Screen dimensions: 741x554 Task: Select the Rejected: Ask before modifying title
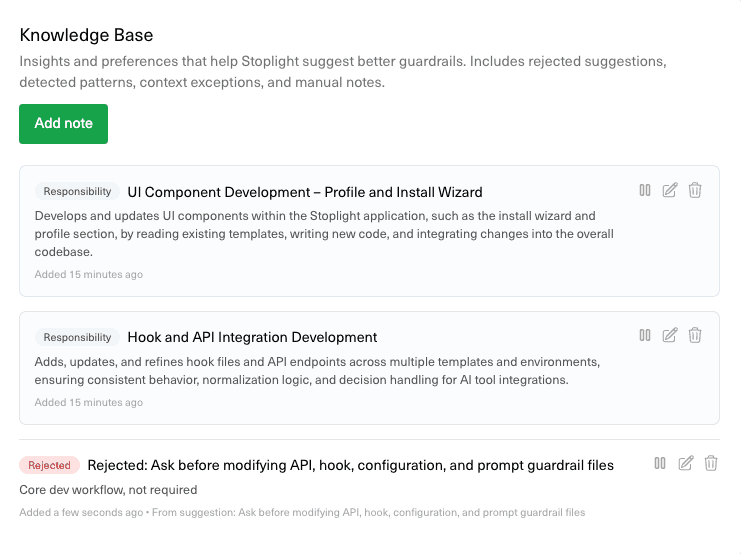click(350, 465)
